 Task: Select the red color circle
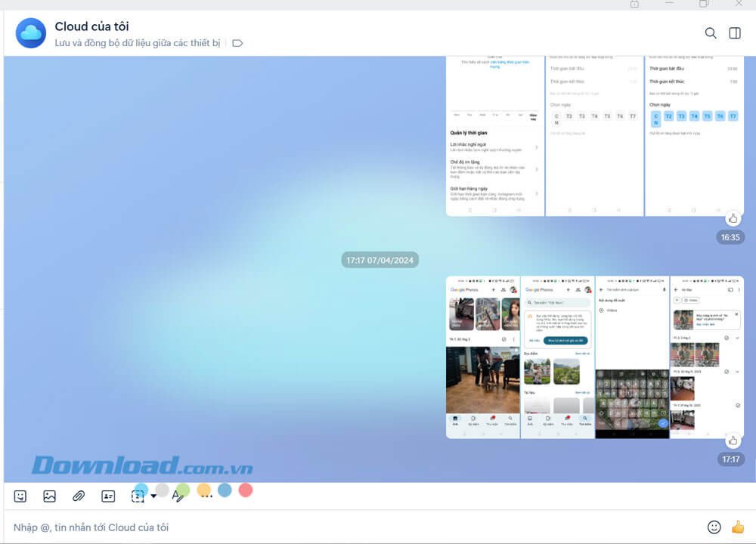[x=245, y=490]
